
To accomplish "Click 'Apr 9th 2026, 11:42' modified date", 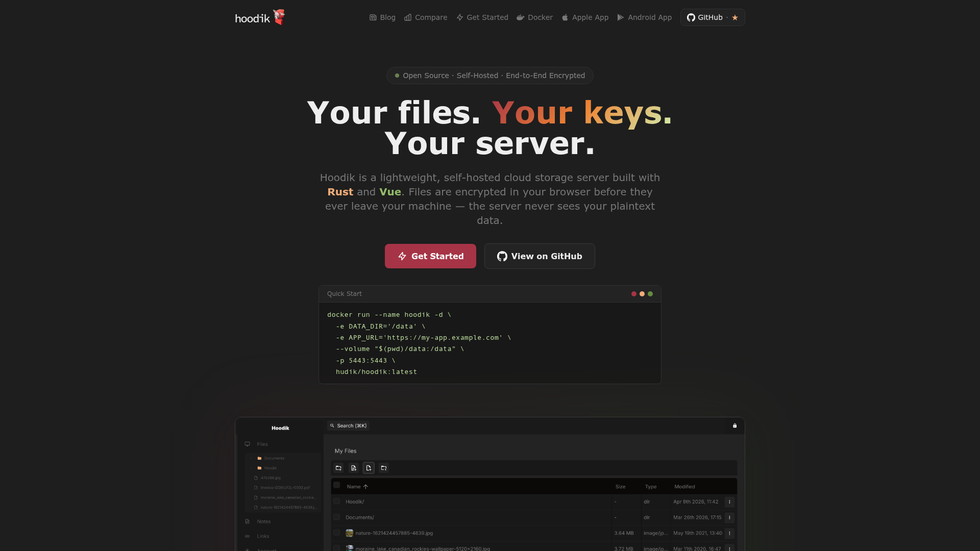I will click(x=696, y=502).
